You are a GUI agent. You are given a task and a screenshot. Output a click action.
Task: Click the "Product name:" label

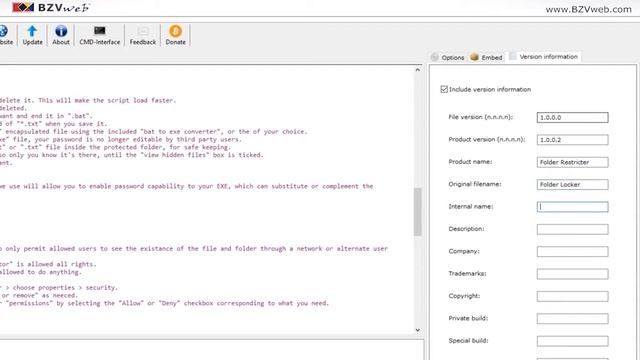[x=470, y=162]
